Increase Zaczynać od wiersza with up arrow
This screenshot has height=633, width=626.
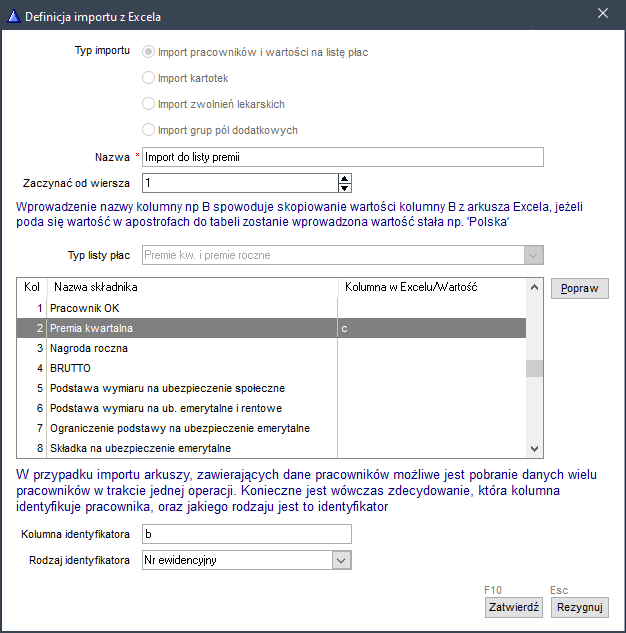point(345,178)
